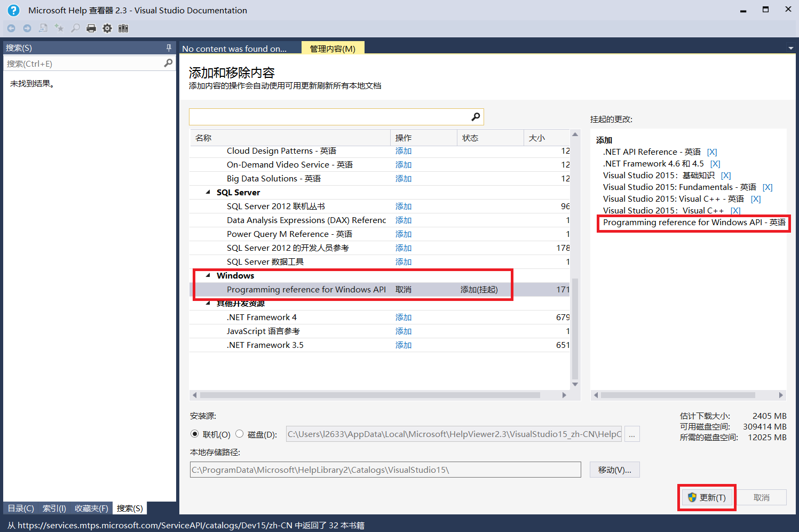Viewport: 799px width, 532px height.
Task: Click the ... browse button for disk path
Action: pyautogui.click(x=632, y=434)
